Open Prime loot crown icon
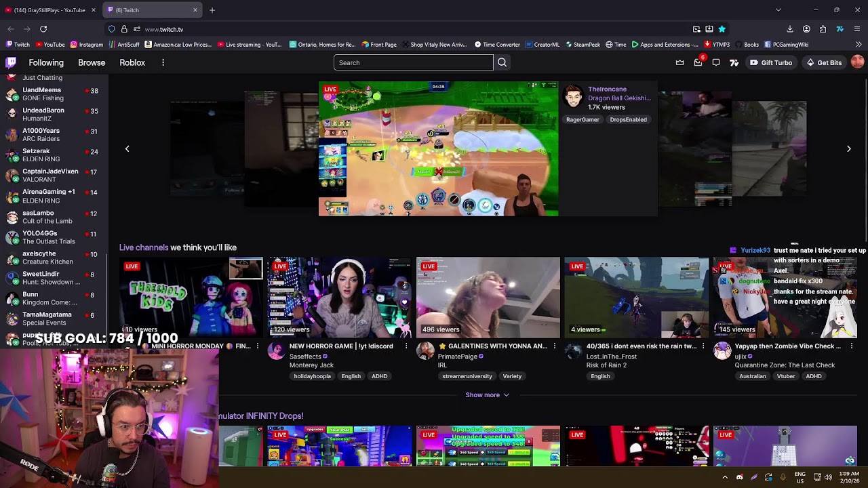This screenshot has height=488, width=868. [679, 62]
